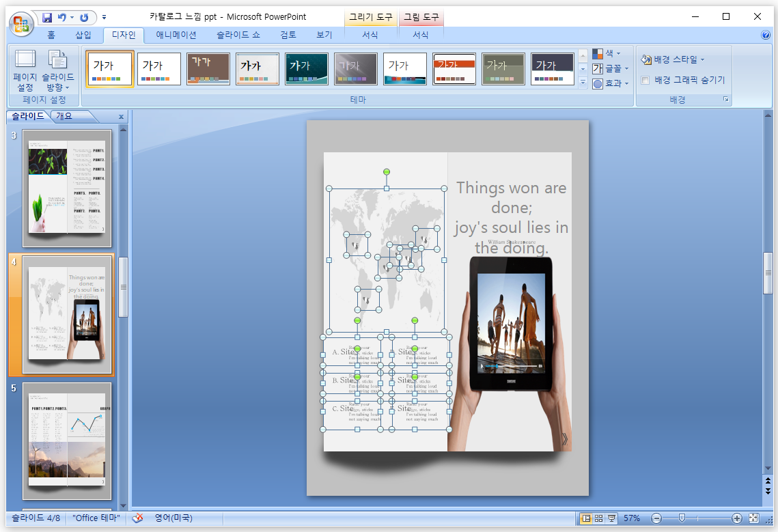Apply the orange banner theme thumbnail
Screen dimensions: 778x532
[454, 69]
